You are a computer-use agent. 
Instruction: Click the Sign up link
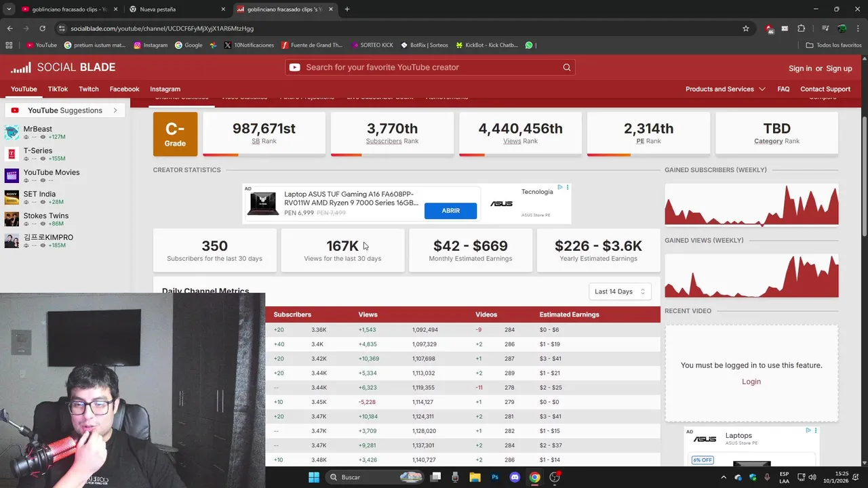click(839, 68)
